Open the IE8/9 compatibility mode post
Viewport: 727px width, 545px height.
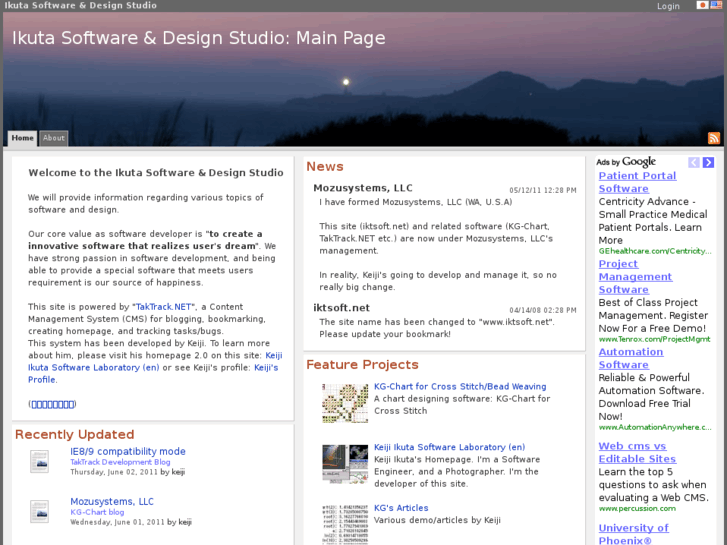coord(127,451)
